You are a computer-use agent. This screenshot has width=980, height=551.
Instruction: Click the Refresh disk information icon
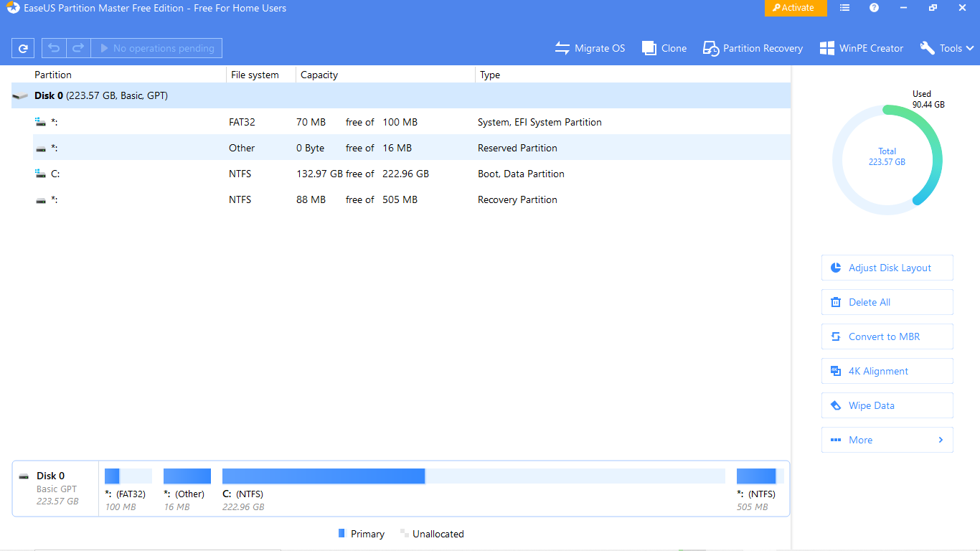[x=23, y=48]
